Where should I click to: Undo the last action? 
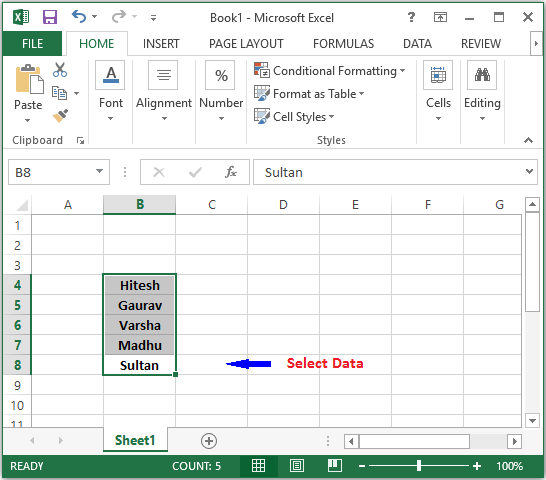click(x=79, y=16)
